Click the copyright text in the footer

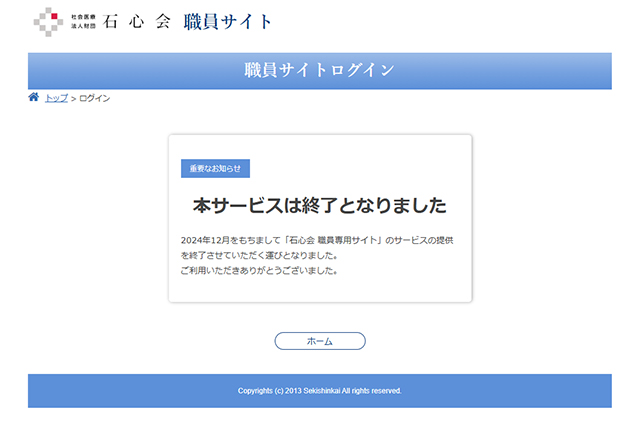point(319,391)
